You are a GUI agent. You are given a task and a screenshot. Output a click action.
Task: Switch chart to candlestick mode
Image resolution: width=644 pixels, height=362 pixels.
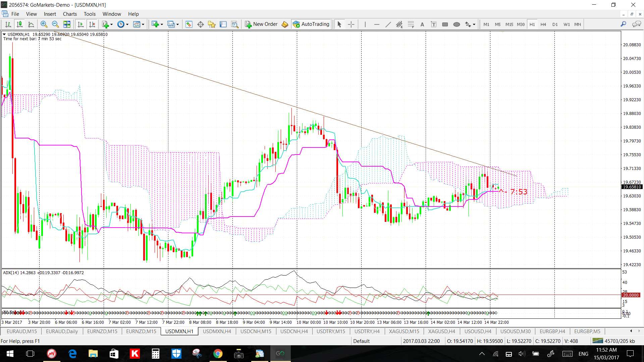[20, 24]
